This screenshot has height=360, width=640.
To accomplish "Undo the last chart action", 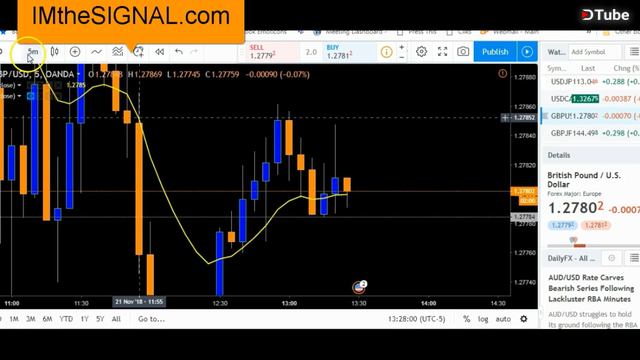I will pos(178,52).
